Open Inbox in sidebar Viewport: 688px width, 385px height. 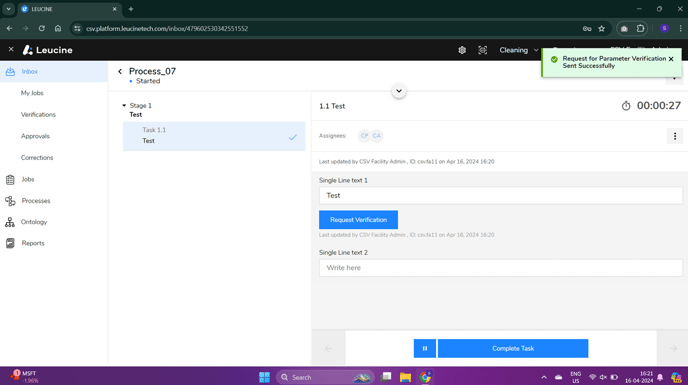pyautogui.click(x=54, y=72)
